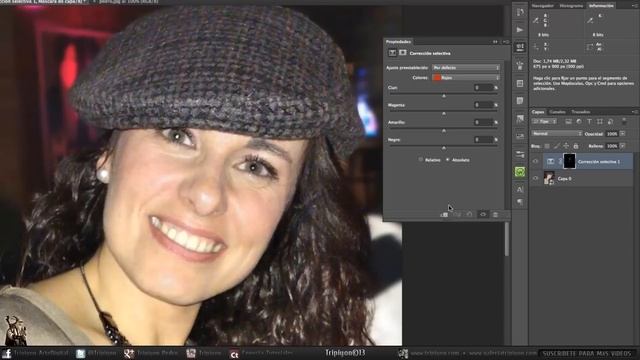Open the Normal blend mode dropdown
Screen dimensions: 640x360
pyautogui.click(x=556, y=133)
